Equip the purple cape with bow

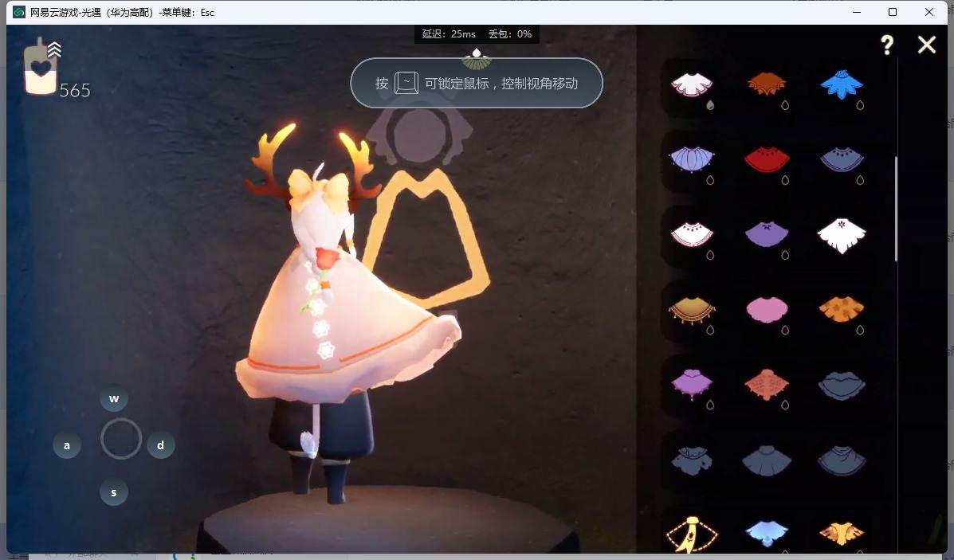pos(767,234)
